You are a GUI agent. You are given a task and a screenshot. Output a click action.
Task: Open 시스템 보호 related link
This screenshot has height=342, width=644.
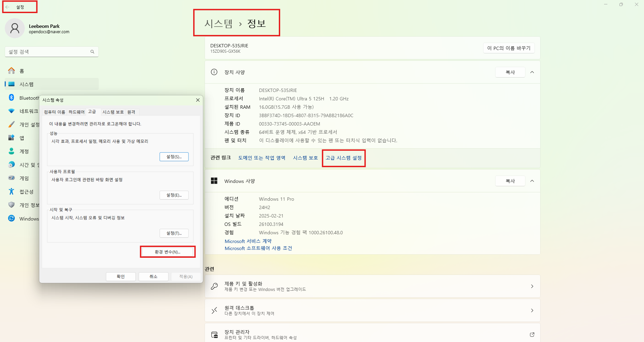(x=305, y=158)
